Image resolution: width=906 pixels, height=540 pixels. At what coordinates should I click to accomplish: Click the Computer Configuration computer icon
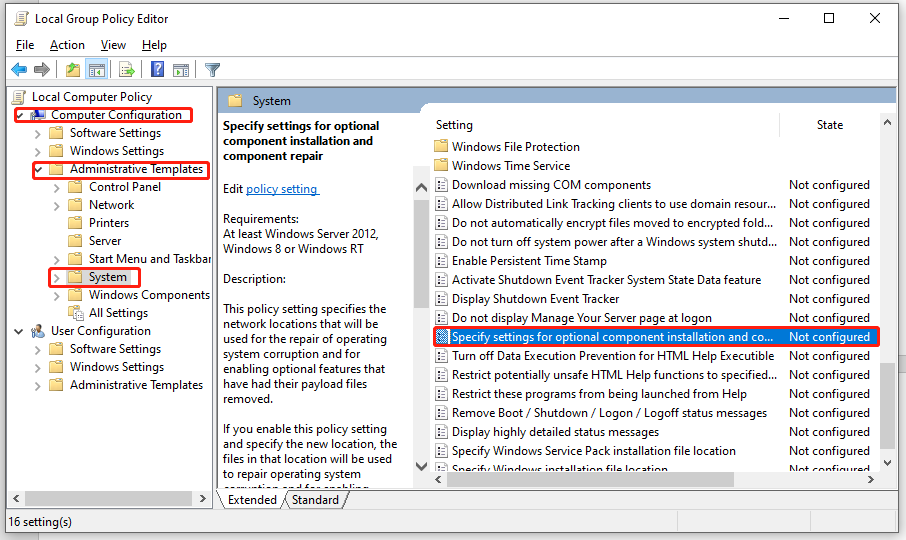point(38,115)
